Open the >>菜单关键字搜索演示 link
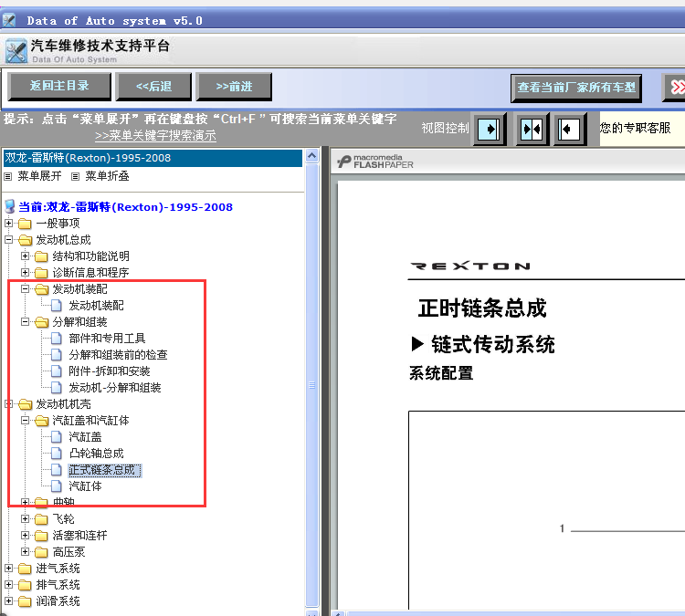 click(155, 135)
